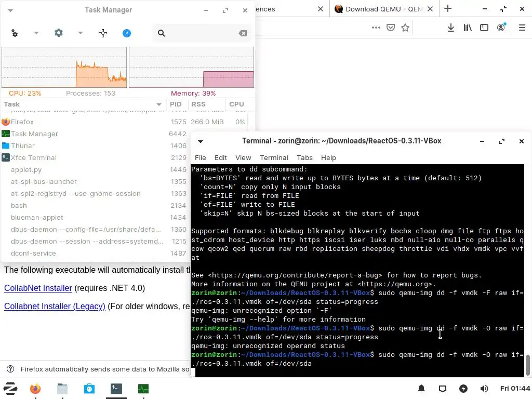
Task: Expand the Terminal window menu arrow
Action: coord(201,141)
